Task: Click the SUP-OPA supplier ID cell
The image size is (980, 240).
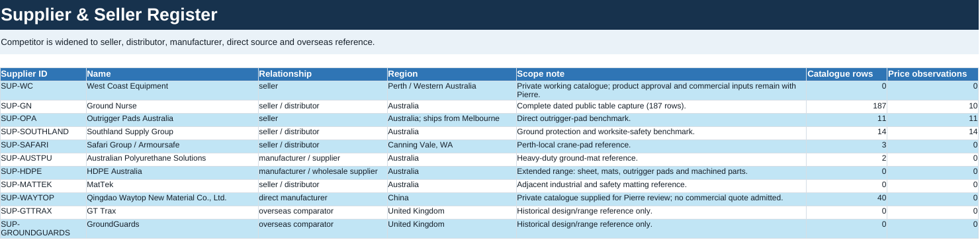Action: (x=43, y=120)
